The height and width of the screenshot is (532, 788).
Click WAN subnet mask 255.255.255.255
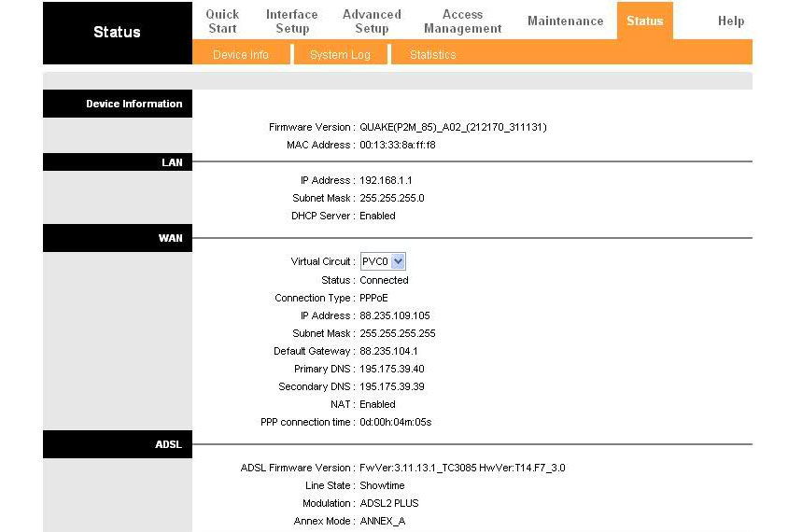tap(398, 333)
